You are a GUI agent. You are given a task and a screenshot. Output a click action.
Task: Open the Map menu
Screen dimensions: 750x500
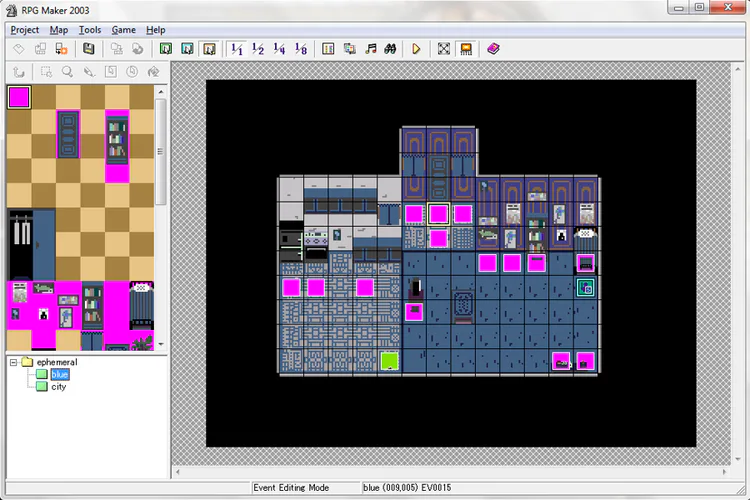pos(59,30)
